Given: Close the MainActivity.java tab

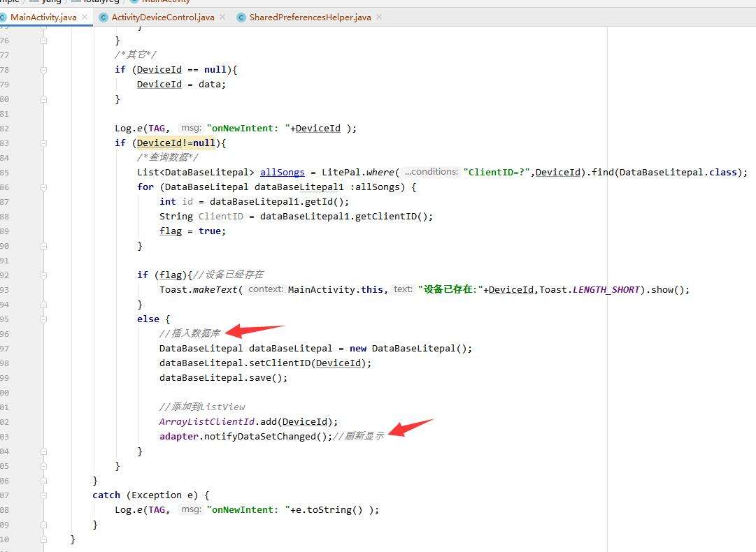Looking at the screenshot, I should point(85,17).
